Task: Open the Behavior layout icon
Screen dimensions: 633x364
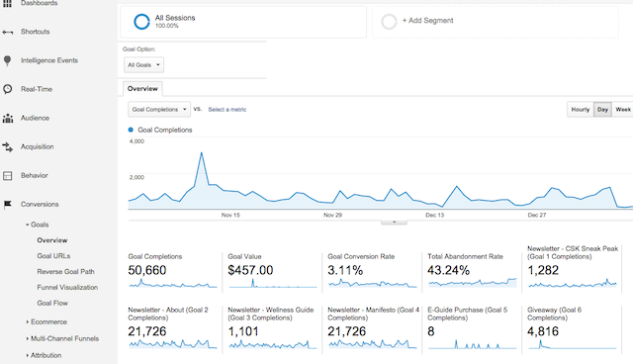Action: (7, 175)
